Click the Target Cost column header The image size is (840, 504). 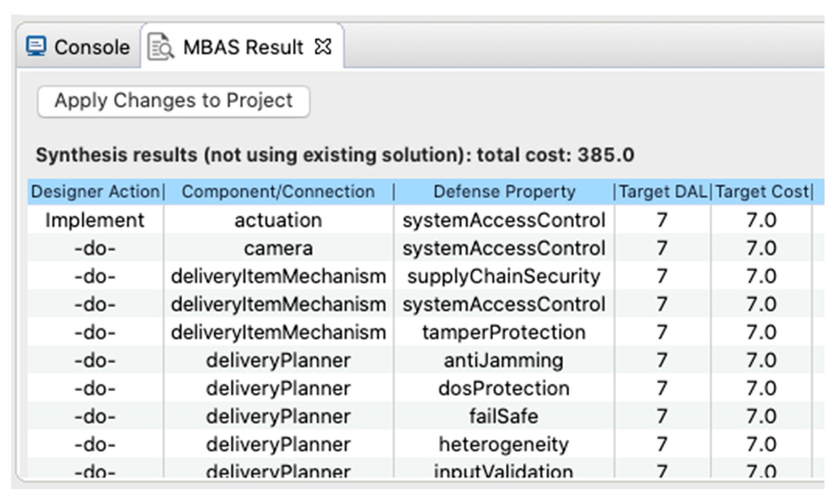(x=762, y=192)
